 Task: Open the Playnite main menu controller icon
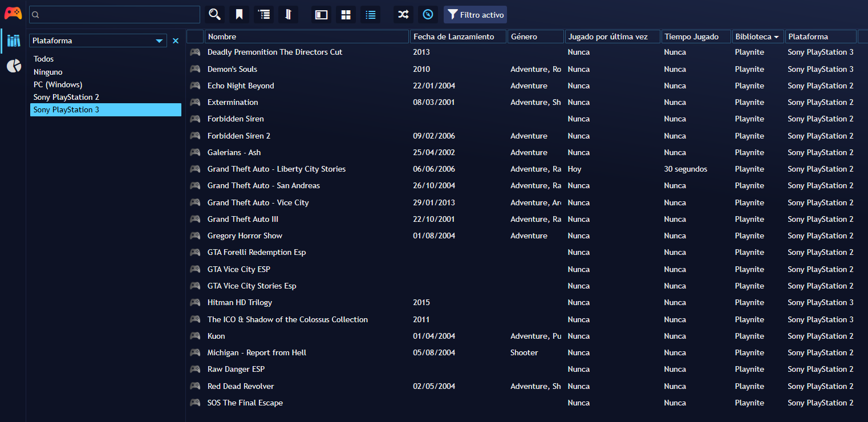click(13, 14)
